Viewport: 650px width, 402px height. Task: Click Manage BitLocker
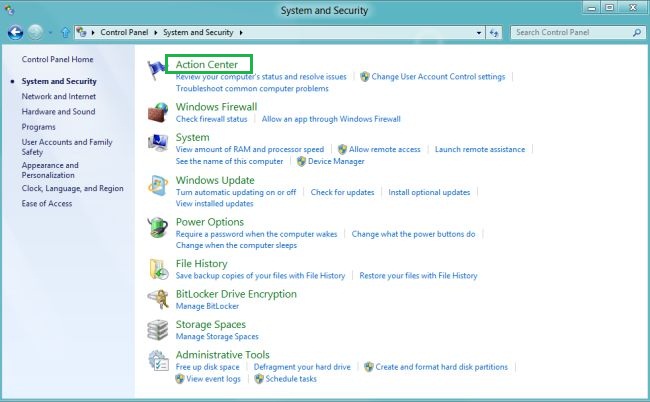point(207,306)
